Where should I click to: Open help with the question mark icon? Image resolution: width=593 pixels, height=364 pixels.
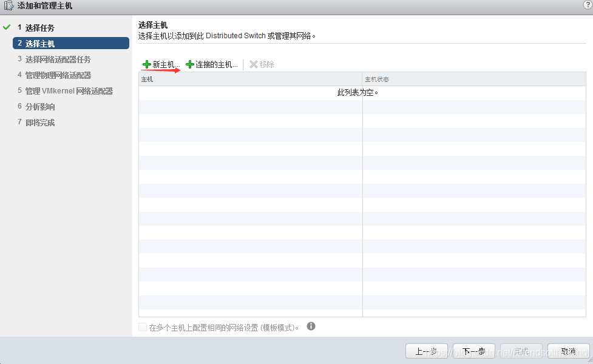pos(588,5)
